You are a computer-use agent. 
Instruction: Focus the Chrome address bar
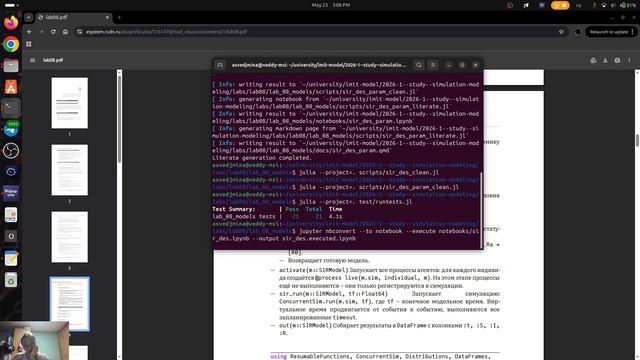point(318,31)
